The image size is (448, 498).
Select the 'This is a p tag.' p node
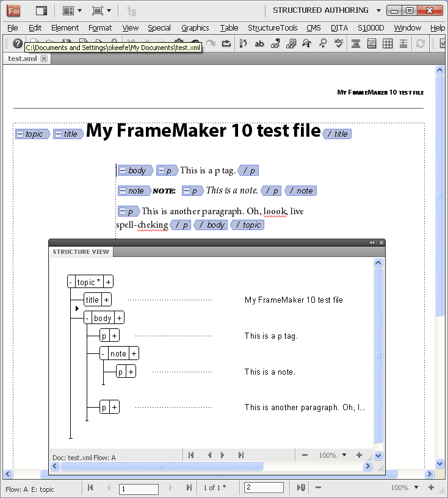coord(104,336)
